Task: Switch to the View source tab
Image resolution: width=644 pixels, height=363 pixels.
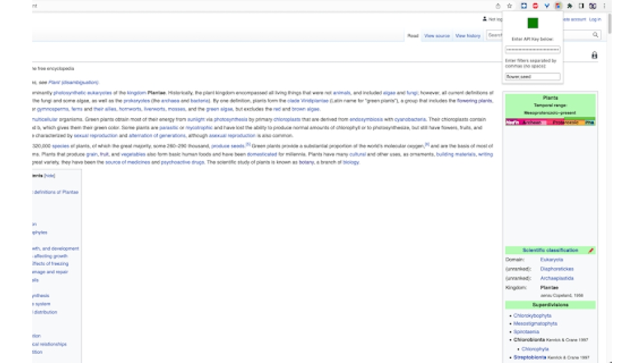Action: point(437,35)
